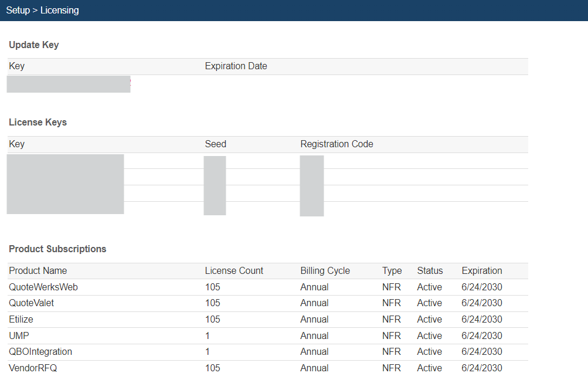Screen dimensions: 588x383
Task: Select the VendorRFQ product name
Action: (x=33, y=368)
